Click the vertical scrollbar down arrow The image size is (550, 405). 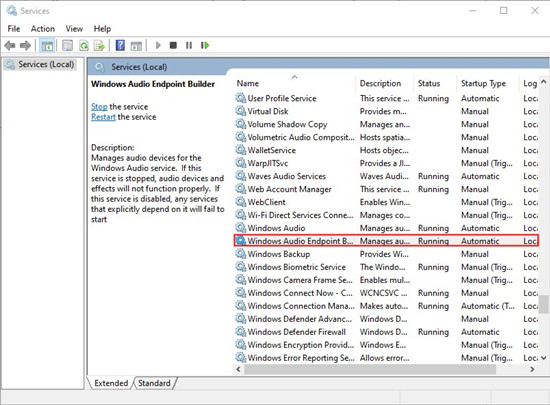(x=544, y=358)
